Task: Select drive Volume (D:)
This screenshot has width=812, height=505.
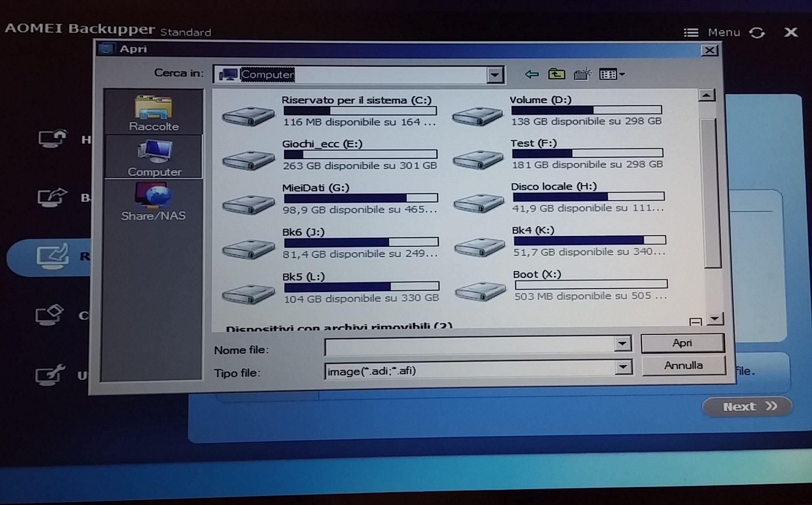Action: coord(557,110)
